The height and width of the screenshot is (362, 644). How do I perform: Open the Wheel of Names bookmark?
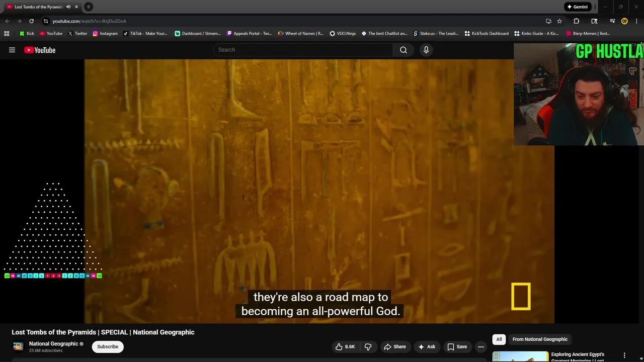pos(300,34)
